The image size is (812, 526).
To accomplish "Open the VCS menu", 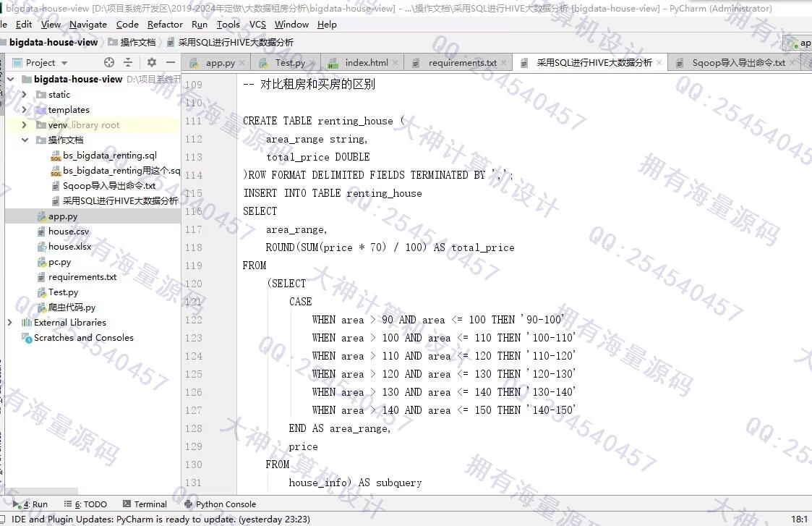I will click(x=257, y=25).
